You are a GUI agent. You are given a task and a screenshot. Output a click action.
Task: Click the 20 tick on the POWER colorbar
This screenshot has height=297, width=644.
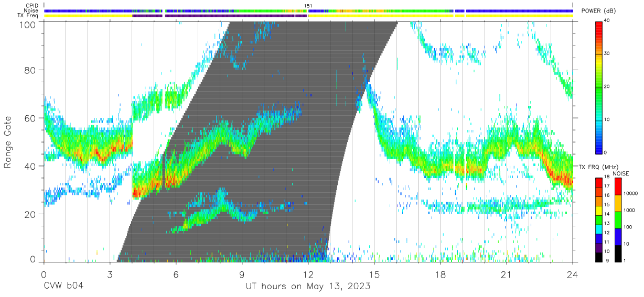[607, 86]
